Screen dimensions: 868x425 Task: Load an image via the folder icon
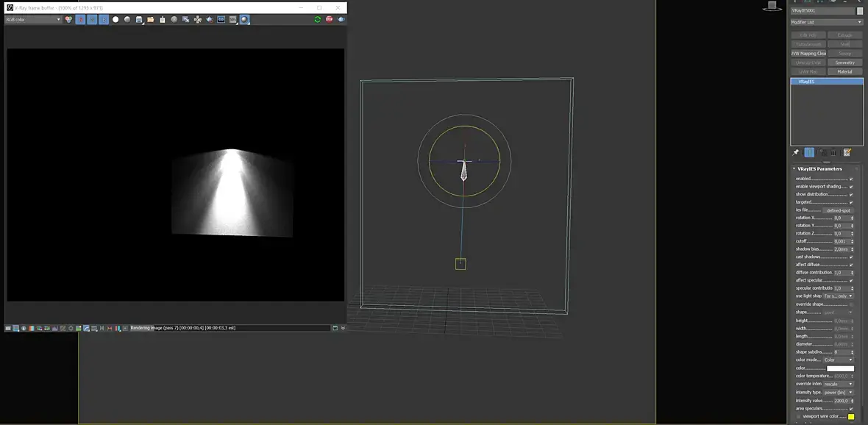(151, 19)
